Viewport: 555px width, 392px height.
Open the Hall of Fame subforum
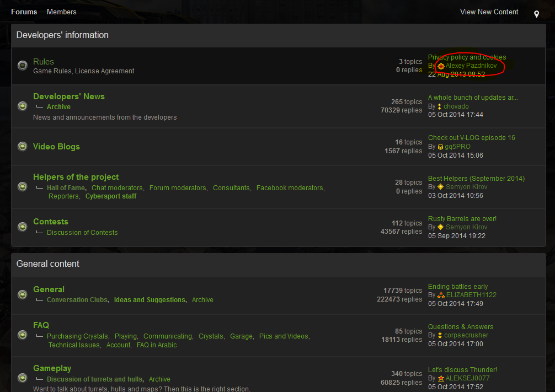pyautogui.click(x=66, y=188)
